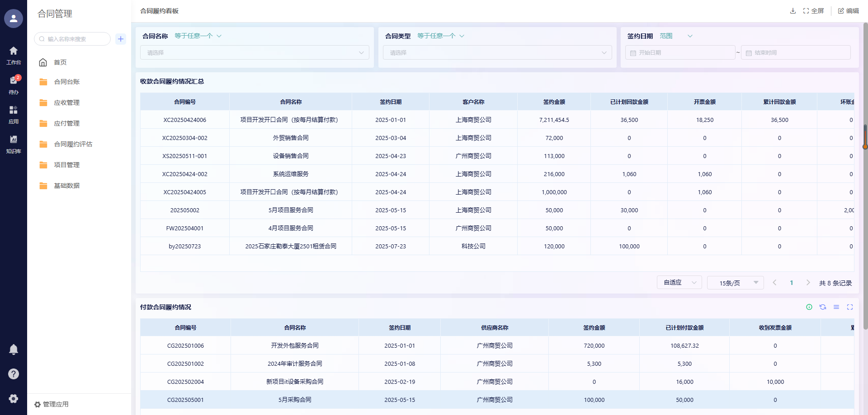Click the notification bell icon
Viewport: 868px width, 415px height.
tap(14, 350)
